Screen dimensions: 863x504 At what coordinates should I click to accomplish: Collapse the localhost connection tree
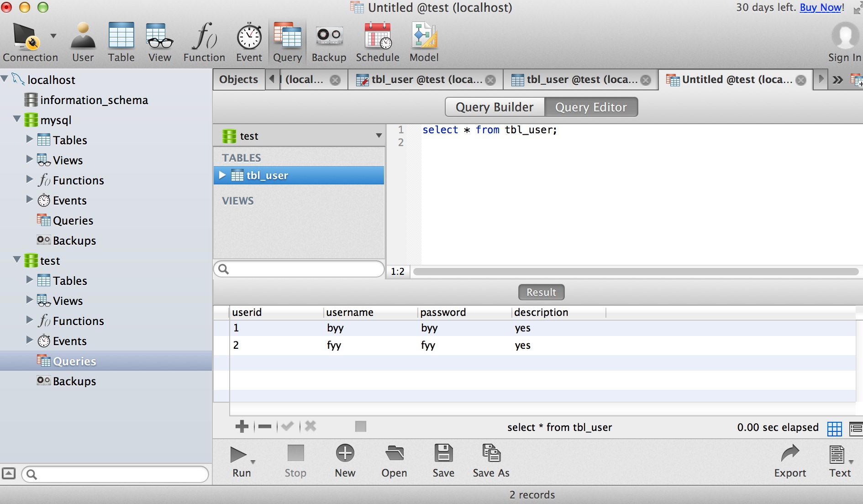pyautogui.click(x=5, y=79)
